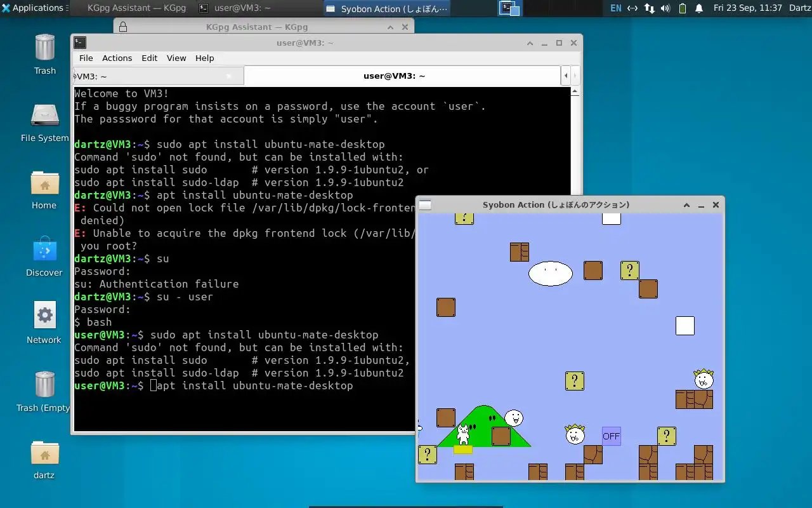Screen dimensions: 812x508
Task: Open the File menu in terminal
Action: point(86,58)
